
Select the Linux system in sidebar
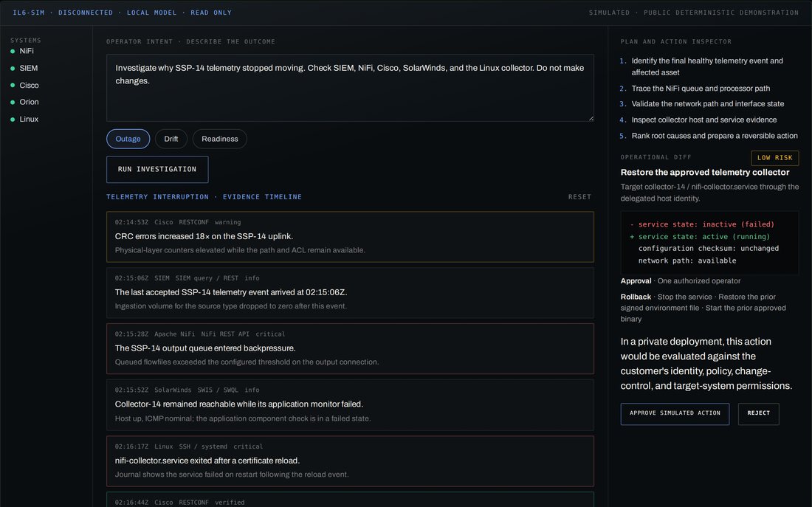click(x=24, y=119)
